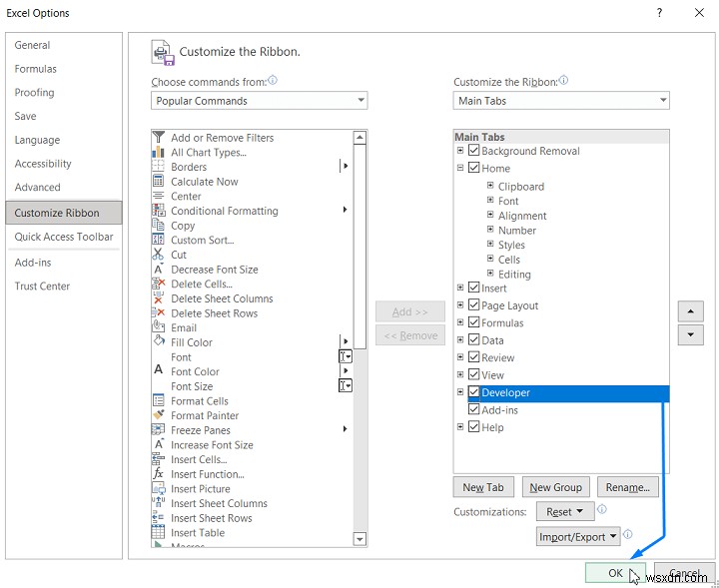Open the Popular Commands dropdown
Viewport: 719px width, 588px height.
(259, 101)
